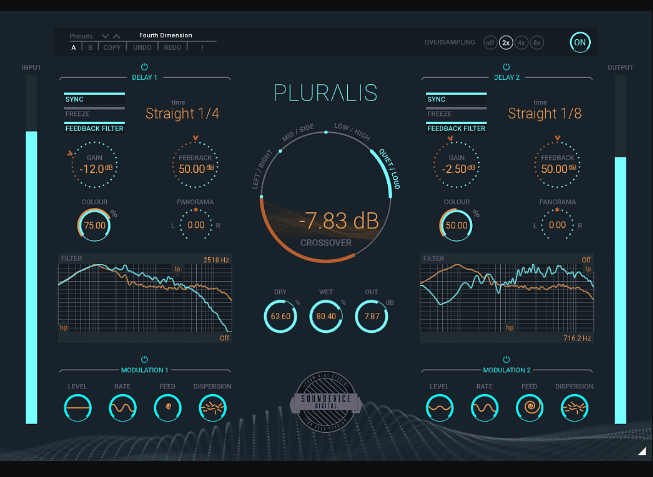This screenshot has width=653, height=477.
Task: Go to the previous preset with up chevron
Action: [x=117, y=36]
